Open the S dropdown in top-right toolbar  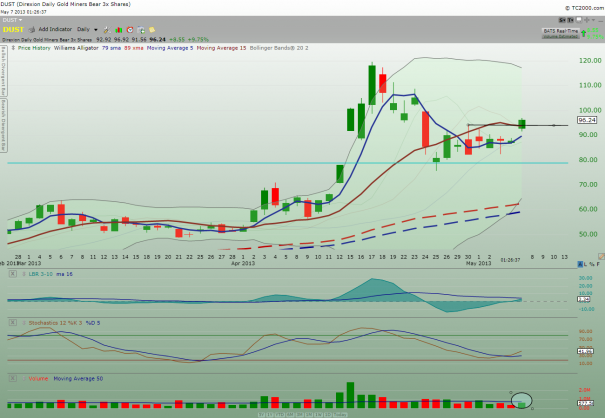[562, 20]
